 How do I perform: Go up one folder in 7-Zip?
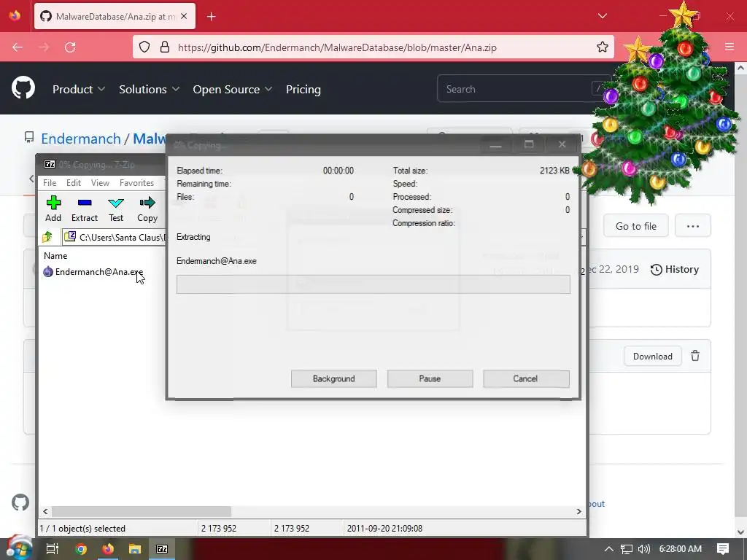point(47,237)
